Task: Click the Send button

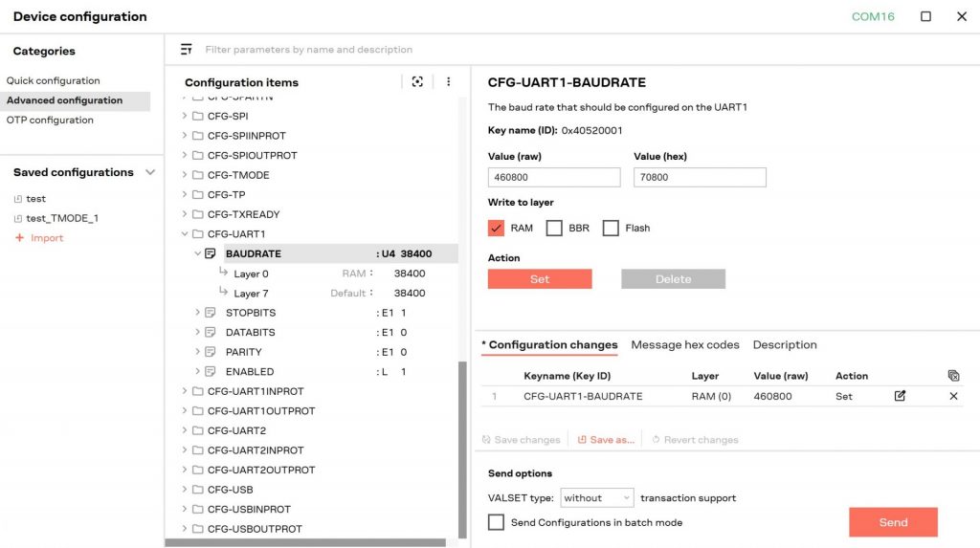Action: pos(892,522)
